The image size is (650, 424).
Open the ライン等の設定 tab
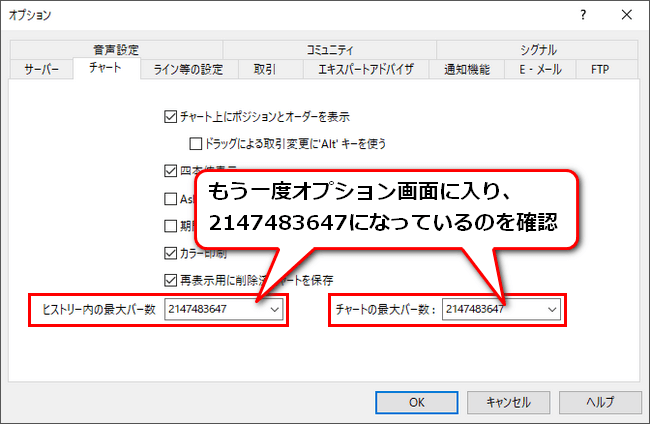[189, 69]
